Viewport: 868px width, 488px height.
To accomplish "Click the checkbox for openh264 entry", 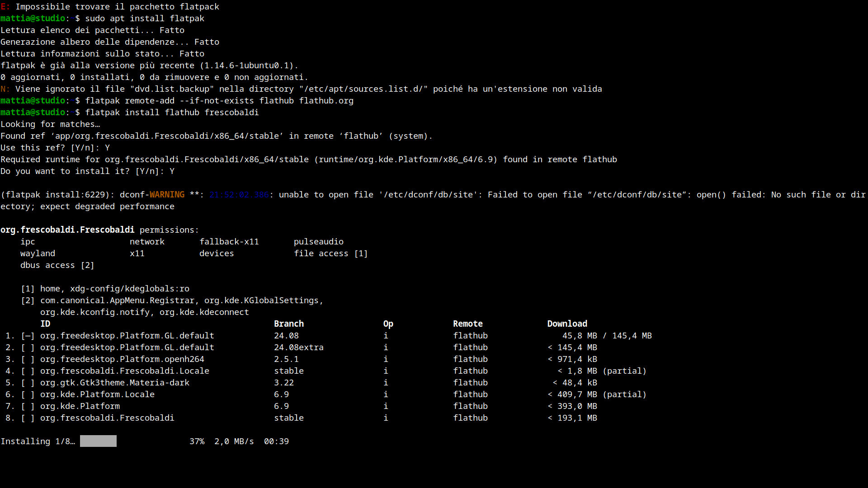I will pos(28,359).
